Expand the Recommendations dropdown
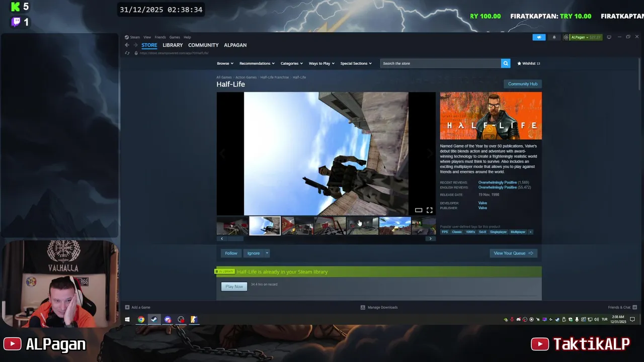 257,63
